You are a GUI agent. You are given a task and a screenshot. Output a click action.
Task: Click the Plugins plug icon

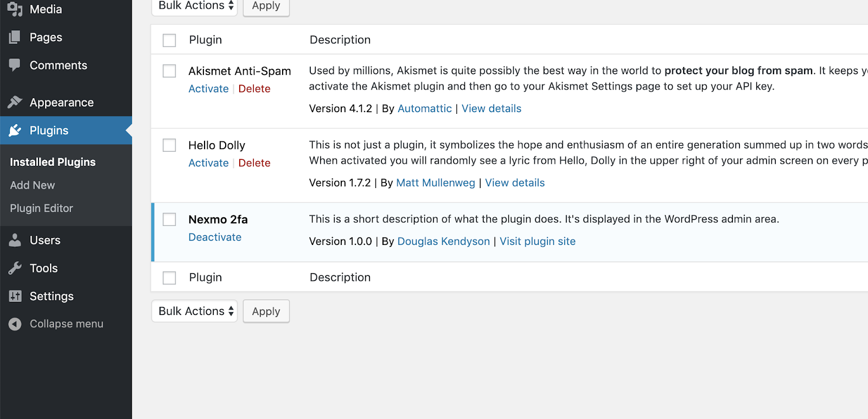pyautogui.click(x=15, y=130)
